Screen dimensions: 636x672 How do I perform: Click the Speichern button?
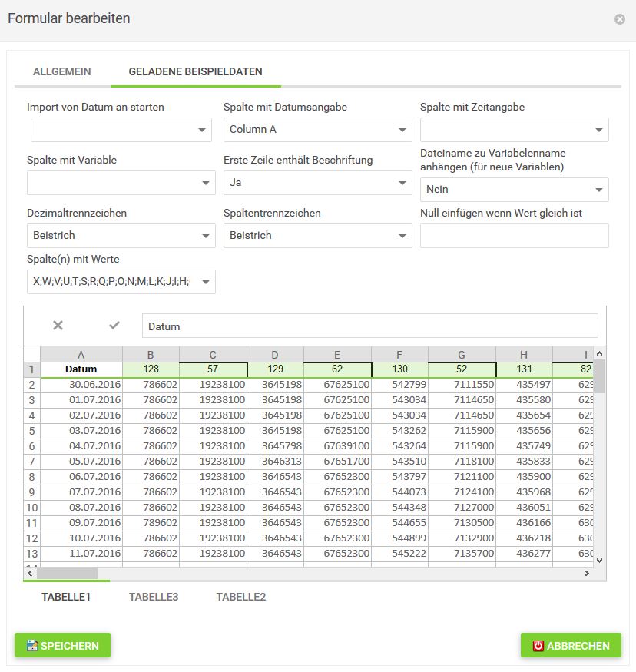tap(62, 645)
